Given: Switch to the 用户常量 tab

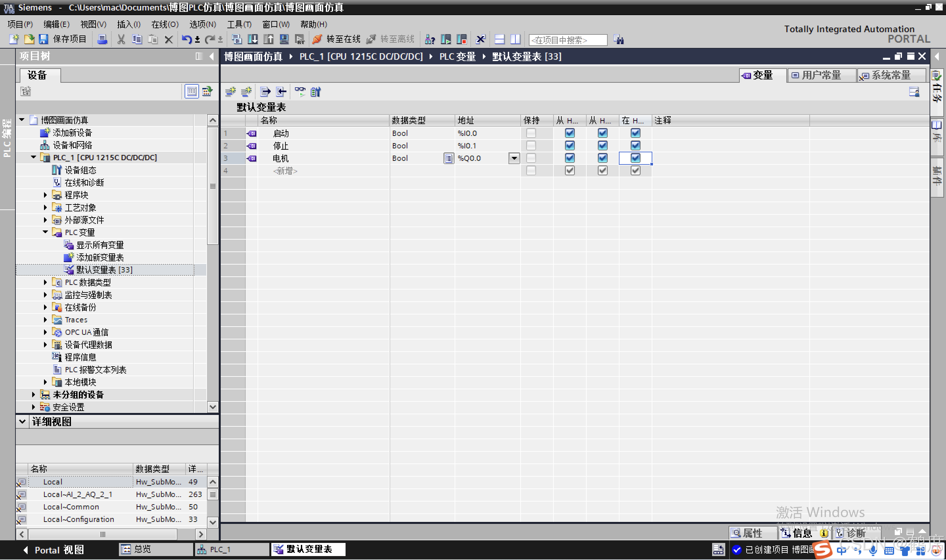Looking at the screenshot, I should [x=821, y=75].
